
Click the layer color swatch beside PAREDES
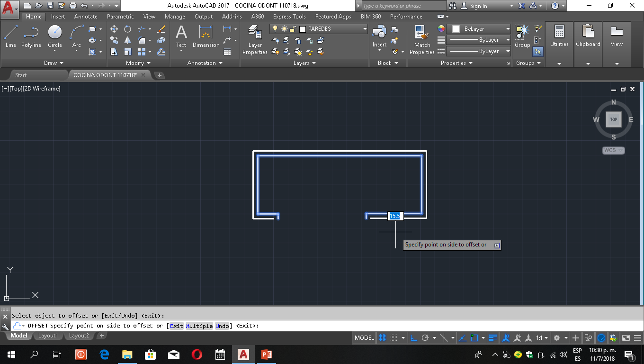click(x=303, y=29)
